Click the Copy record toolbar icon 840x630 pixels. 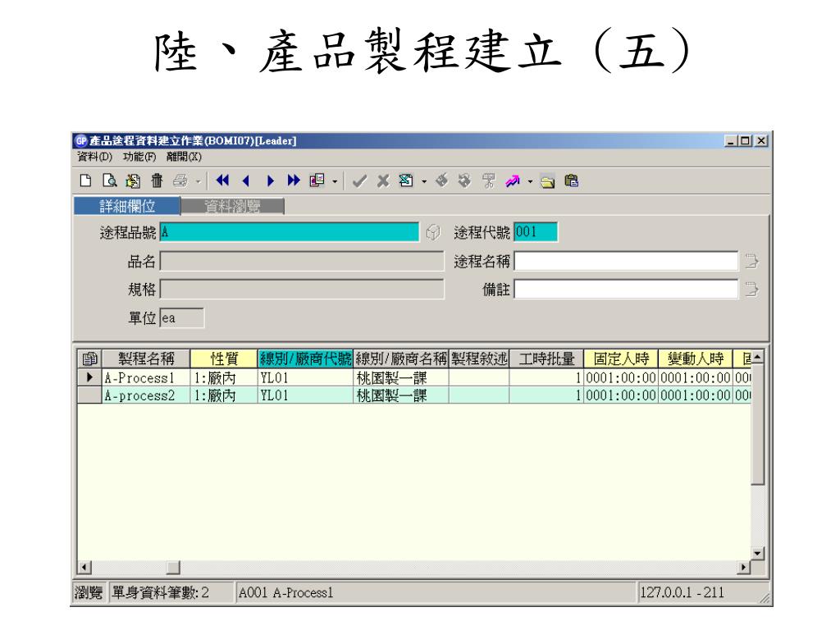133,181
